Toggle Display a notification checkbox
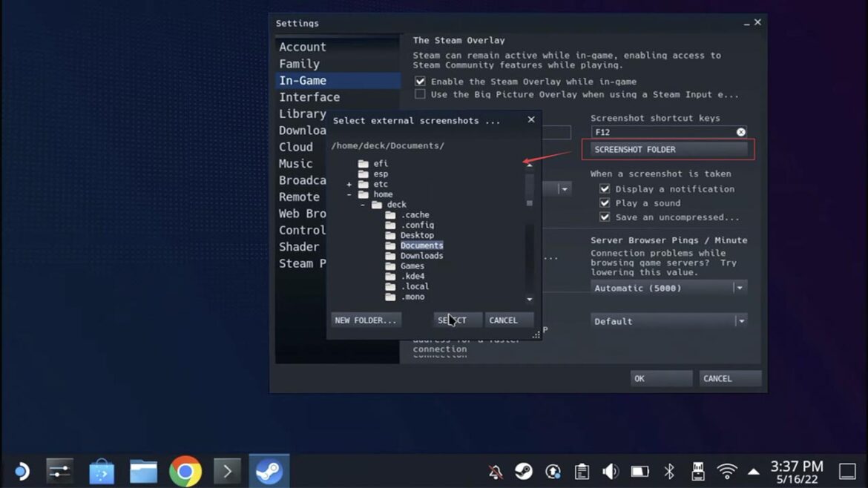868x488 pixels. (x=605, y=188)
